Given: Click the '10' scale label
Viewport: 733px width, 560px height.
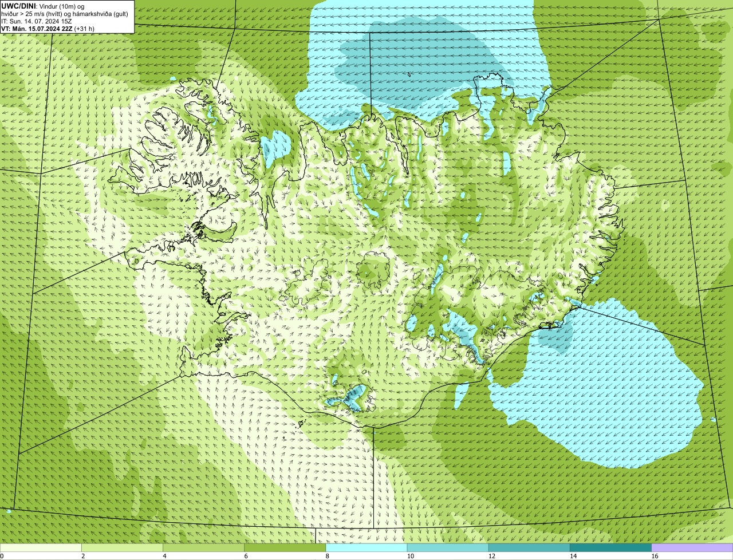Looking at the screenshot, I should 410,556.
